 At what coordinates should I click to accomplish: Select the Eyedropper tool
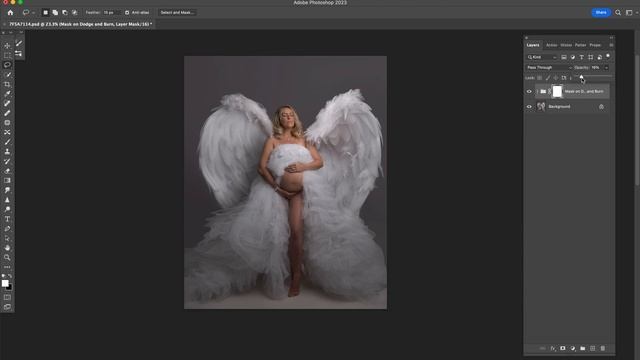click(x=7, y=94)
